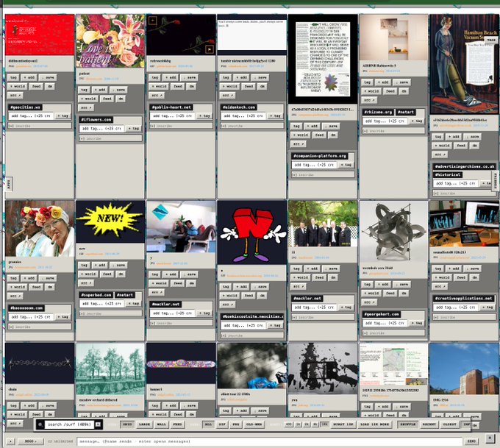Viewport: 500px width, 448px height.
Task: Add the companion-platform.org card to collection
Action: click(312, 126)
